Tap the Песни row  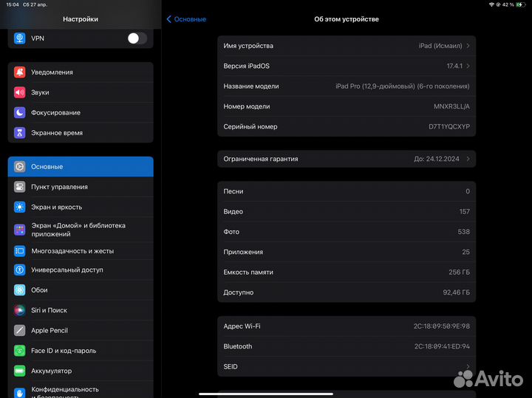347,191
